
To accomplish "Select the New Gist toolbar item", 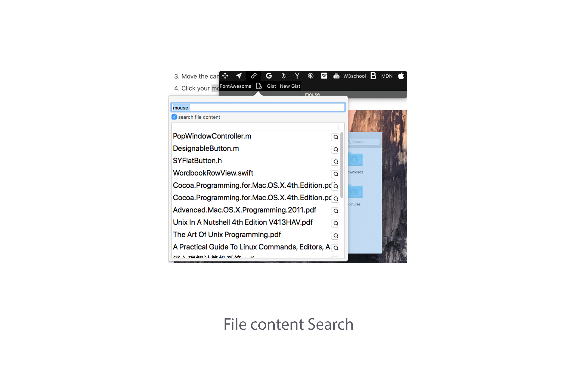I will tap(290, 86).
